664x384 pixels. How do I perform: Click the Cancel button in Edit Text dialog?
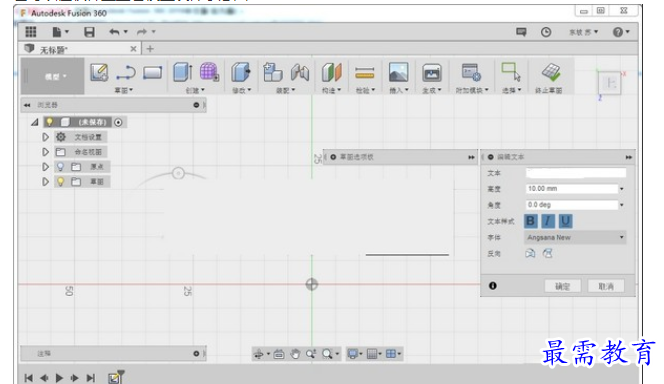pyautogui.click(x=606, y=287)
